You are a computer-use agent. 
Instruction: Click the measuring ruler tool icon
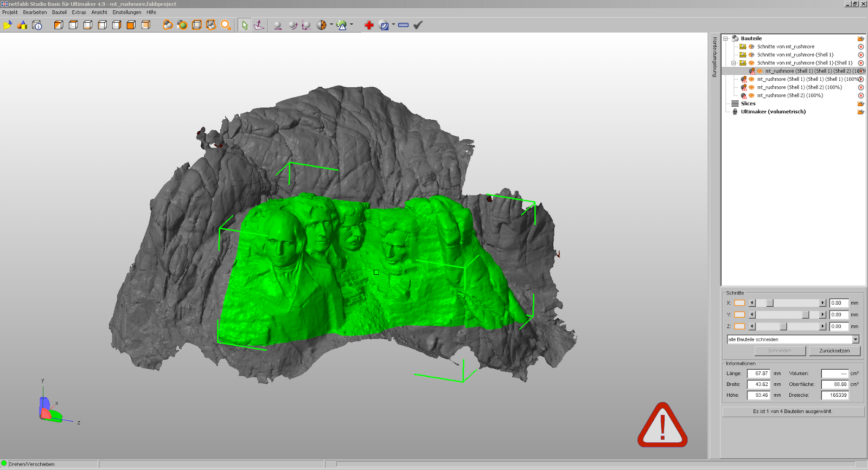(x=403, y=25)
